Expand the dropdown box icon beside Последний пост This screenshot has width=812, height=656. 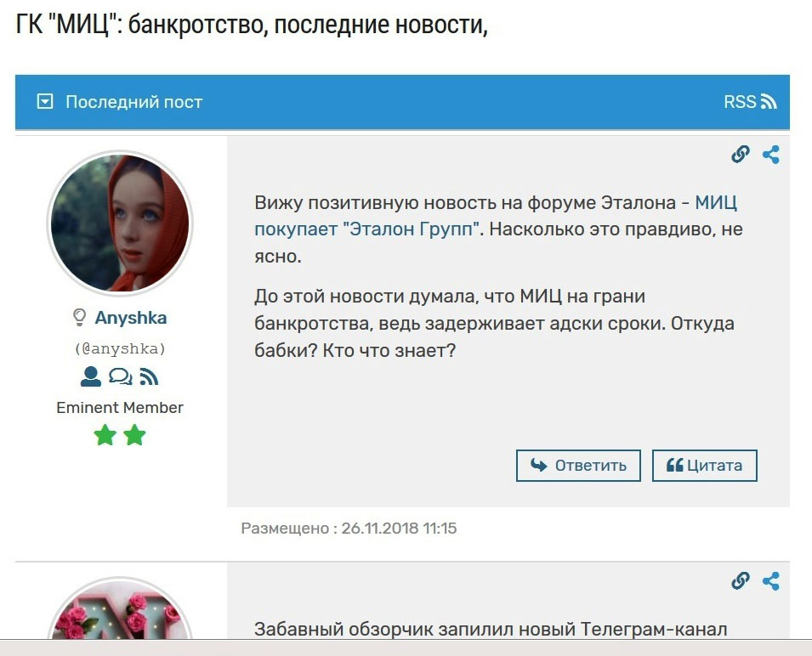(45, 101)
